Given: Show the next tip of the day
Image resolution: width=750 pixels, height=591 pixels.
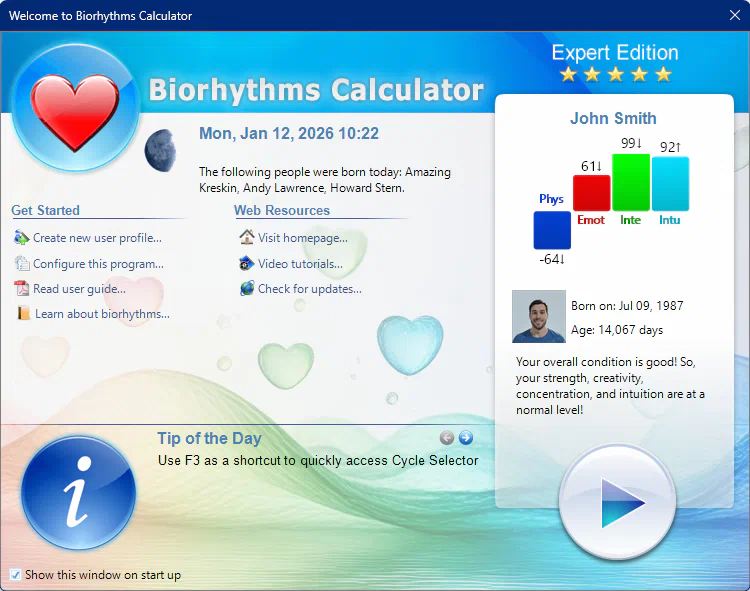Looking at the screenshot, I should tap(465, 438).
